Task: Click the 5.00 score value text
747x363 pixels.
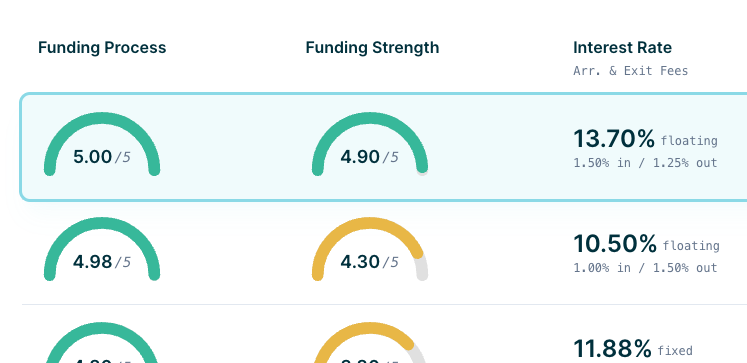Action: 92,157
